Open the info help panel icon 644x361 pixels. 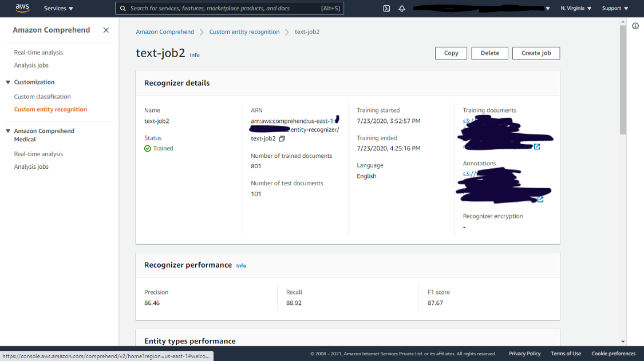(635, 26)
